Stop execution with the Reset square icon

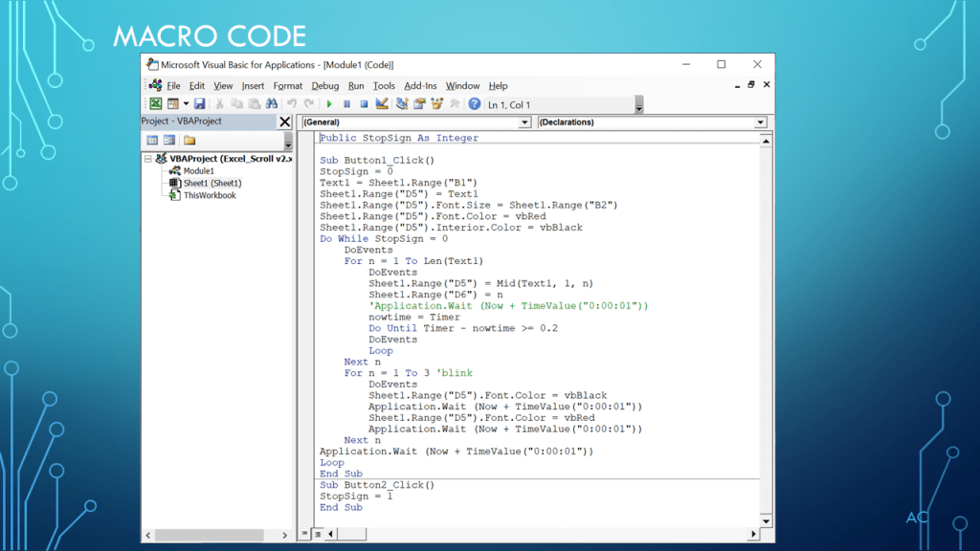pos(364,104)
